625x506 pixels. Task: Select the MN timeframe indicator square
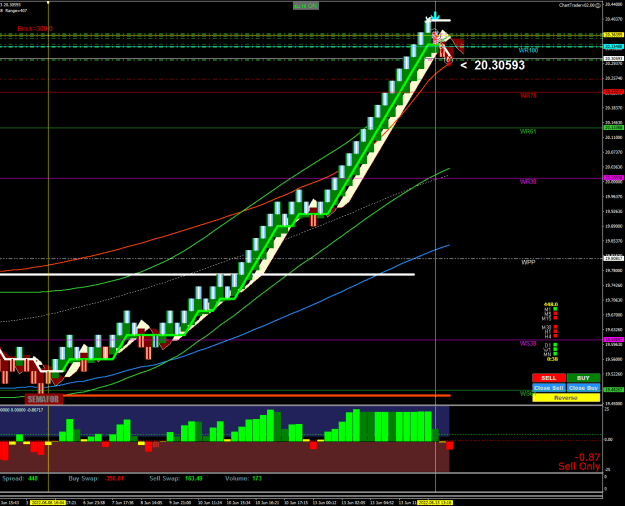click(555, 354)
